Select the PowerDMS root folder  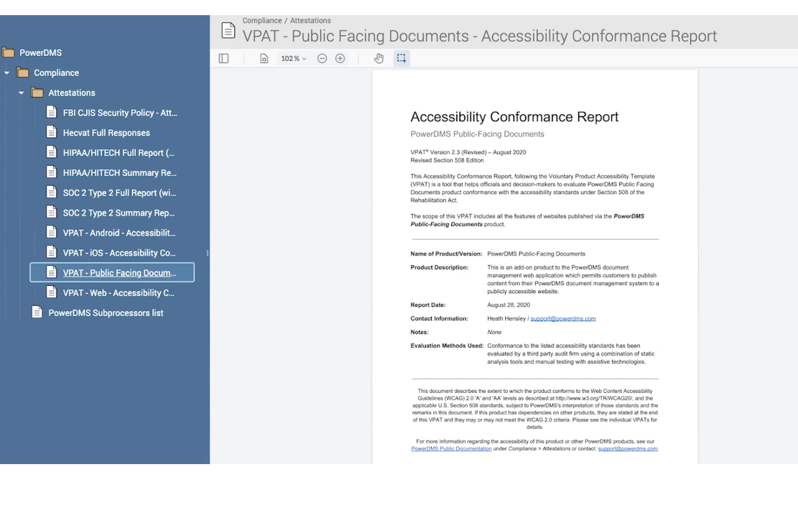tap(40, 52)
